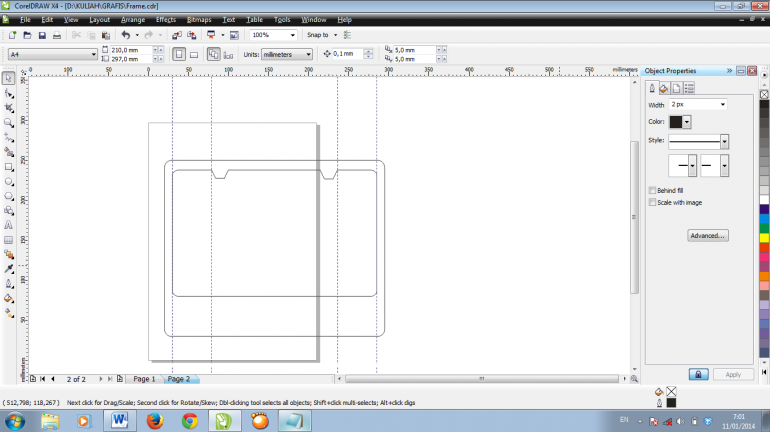This screenshot has height=432, width=770.
Task: Select the Crop tool
Action: 8,108
